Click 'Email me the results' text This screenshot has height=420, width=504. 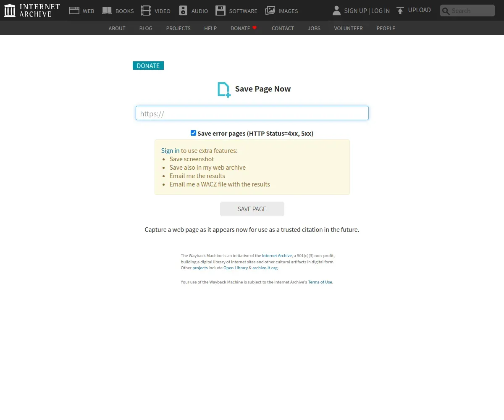[x=197, y=176]
